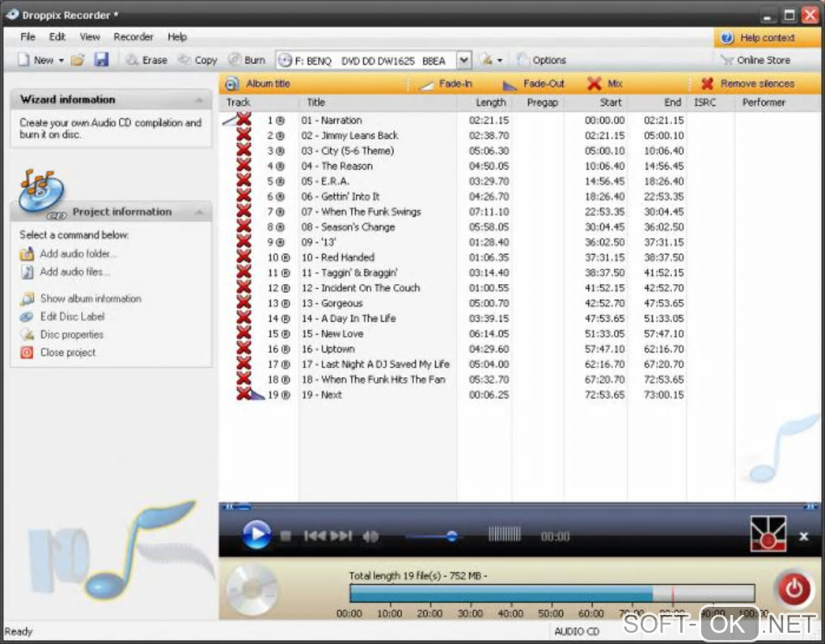
Task: Mute the player speaker icon
Action: [370, 536]
